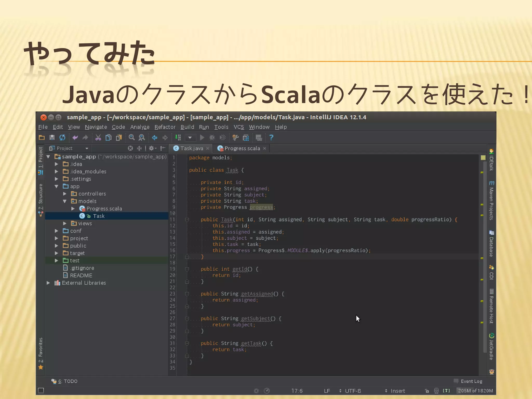Open the VCS menu
The height and width of the screenshot is (399, 532).
click(x=239, y=127)
